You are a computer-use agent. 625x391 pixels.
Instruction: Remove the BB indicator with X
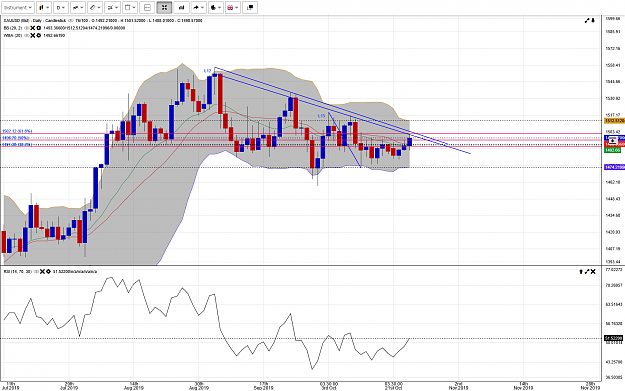point(33,28)
